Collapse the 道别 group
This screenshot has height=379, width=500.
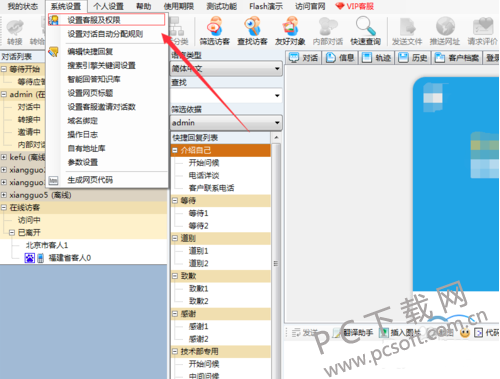click(175, 238)
